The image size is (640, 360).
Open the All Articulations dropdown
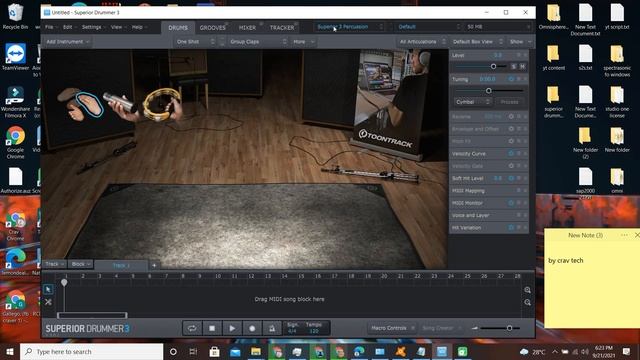(422, 42)
